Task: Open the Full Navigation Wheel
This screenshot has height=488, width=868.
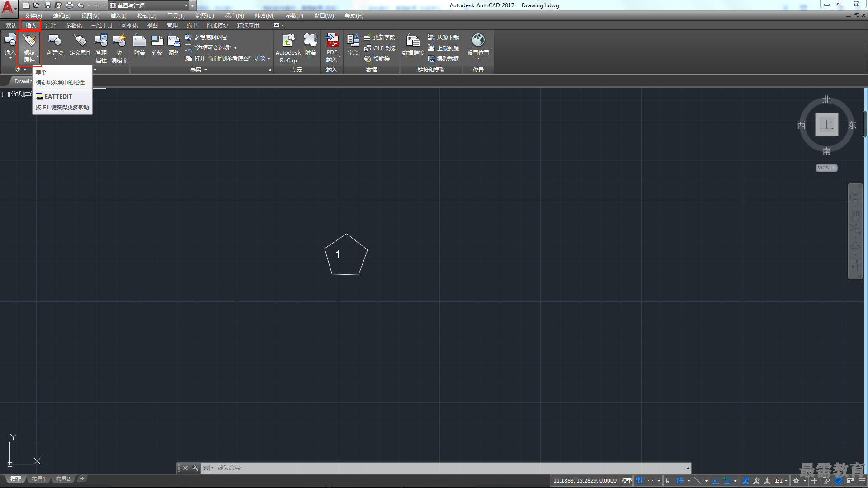Action: tap(855, 197)
